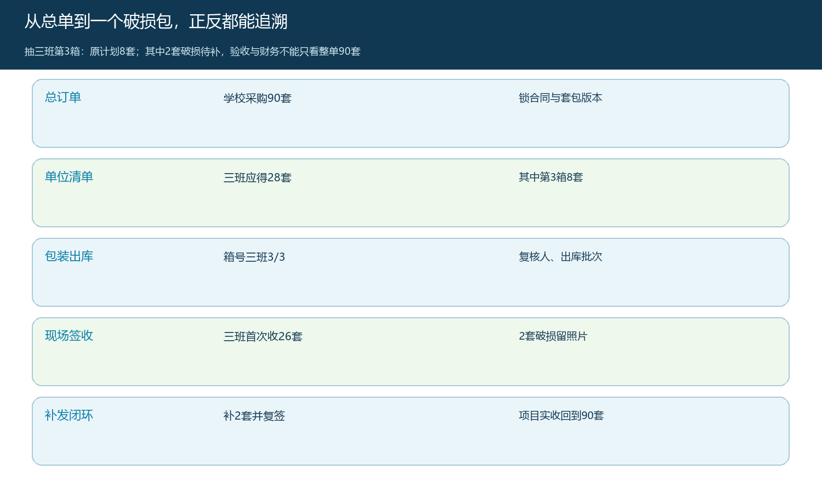The height and width of the screenshot is (504, 822).
Task: Click the 现场签收 row heading
Action: tap(69, 336)
